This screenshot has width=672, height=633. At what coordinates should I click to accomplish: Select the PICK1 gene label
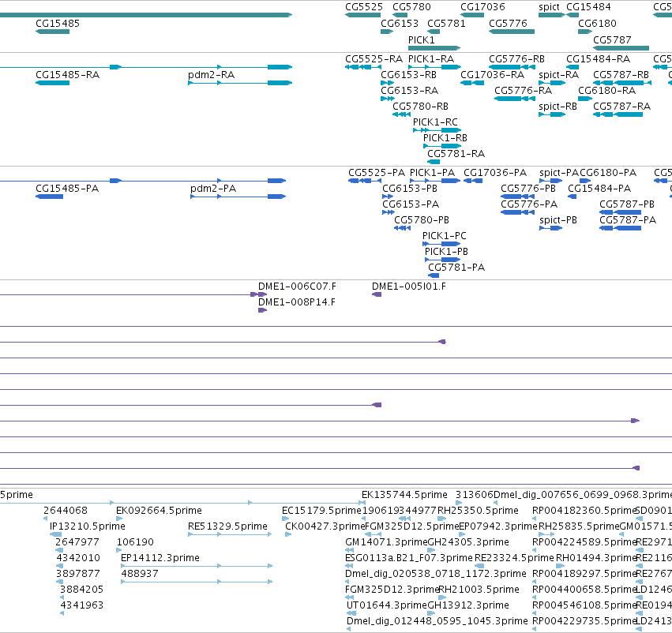422,39
